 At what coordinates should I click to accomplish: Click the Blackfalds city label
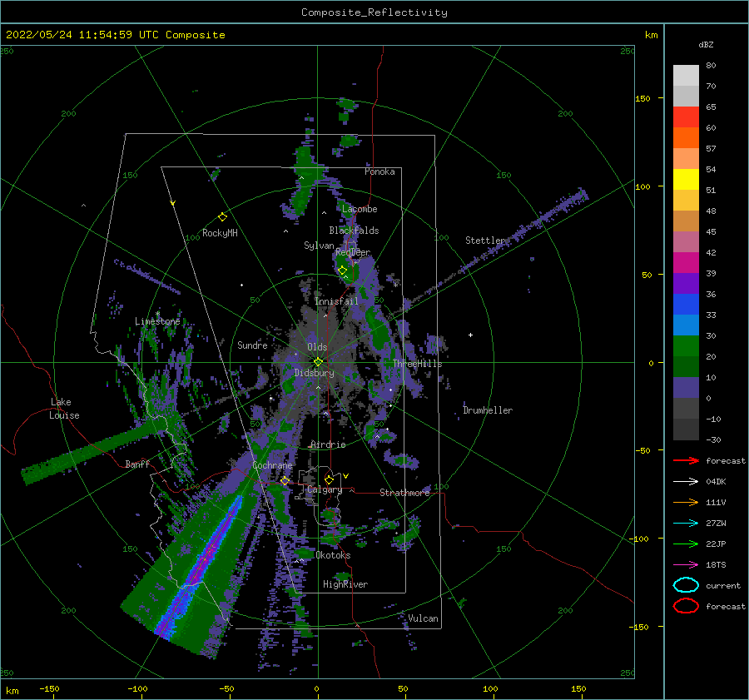(354, 231)
